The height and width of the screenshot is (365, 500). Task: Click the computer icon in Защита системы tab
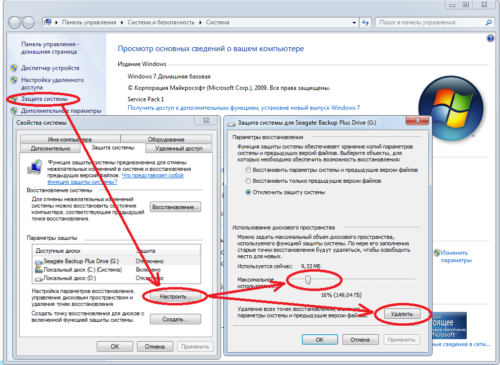point(35,168)
